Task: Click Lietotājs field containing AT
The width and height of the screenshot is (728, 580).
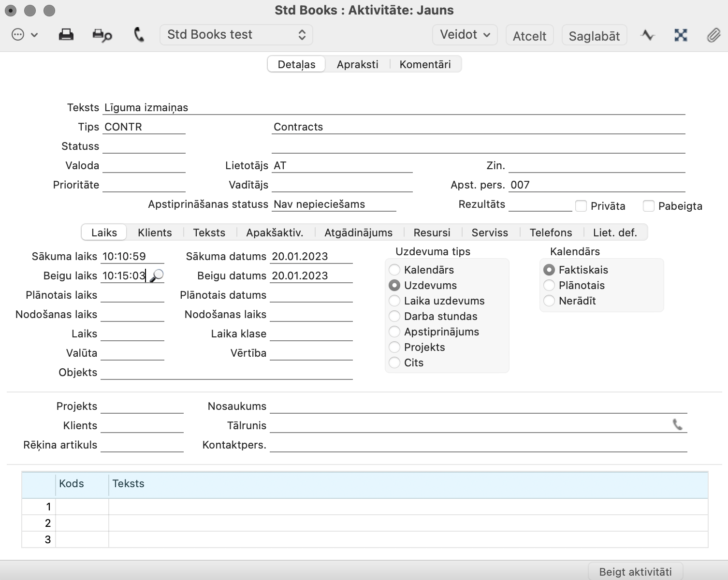Action: 342,165
